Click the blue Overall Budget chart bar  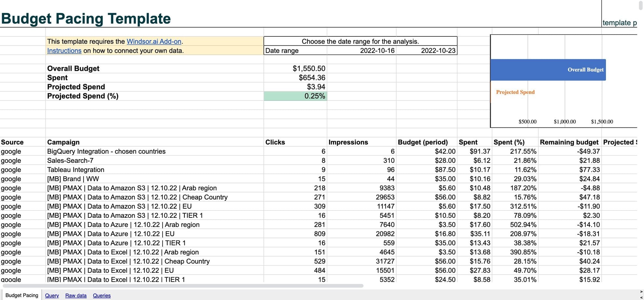pyautogui.click(x=548, y=70)
